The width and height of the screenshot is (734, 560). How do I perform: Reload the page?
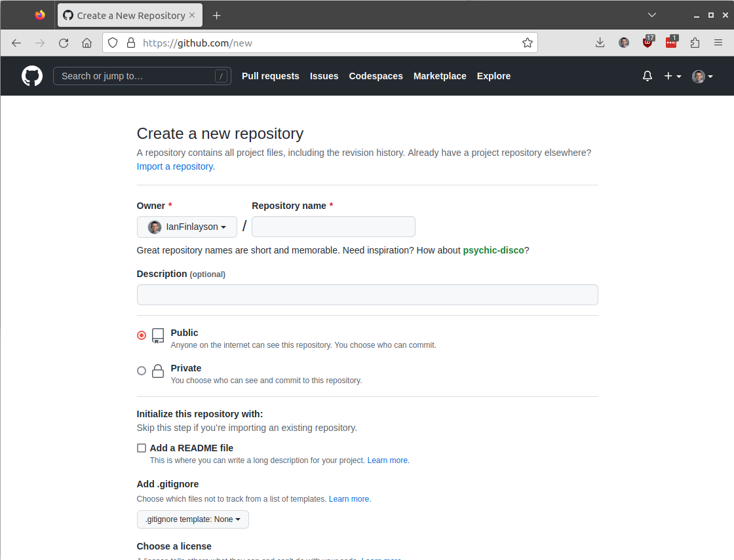64,43
